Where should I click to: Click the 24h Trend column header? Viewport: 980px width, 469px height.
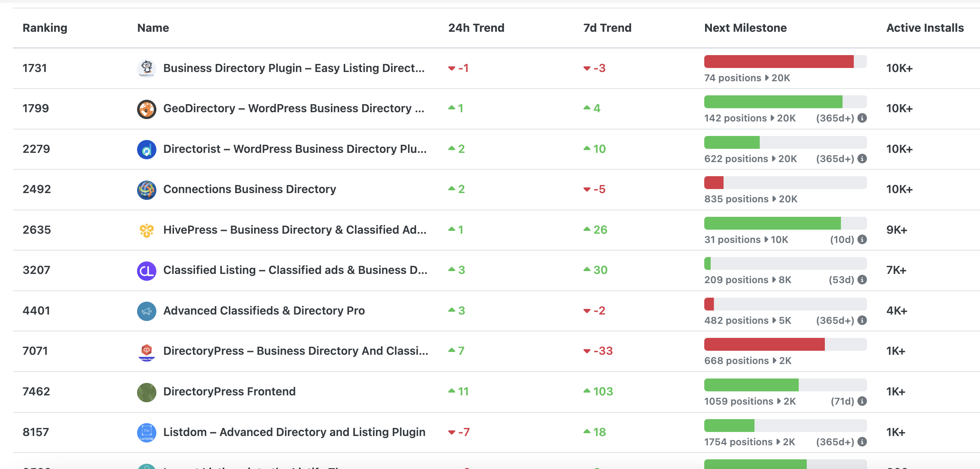coord(476,28)
